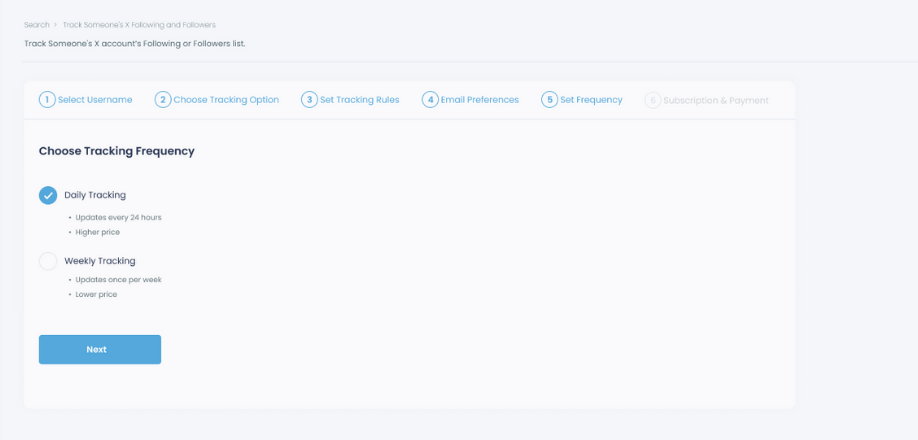
Task: Click the step 2 number circle
Action: [x=163, y=100]
